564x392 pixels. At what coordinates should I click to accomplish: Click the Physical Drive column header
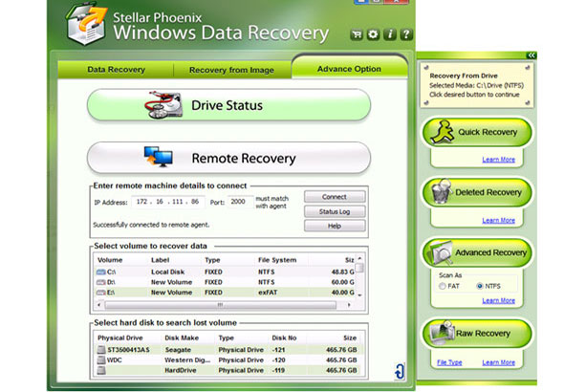(x=120, y=338)
